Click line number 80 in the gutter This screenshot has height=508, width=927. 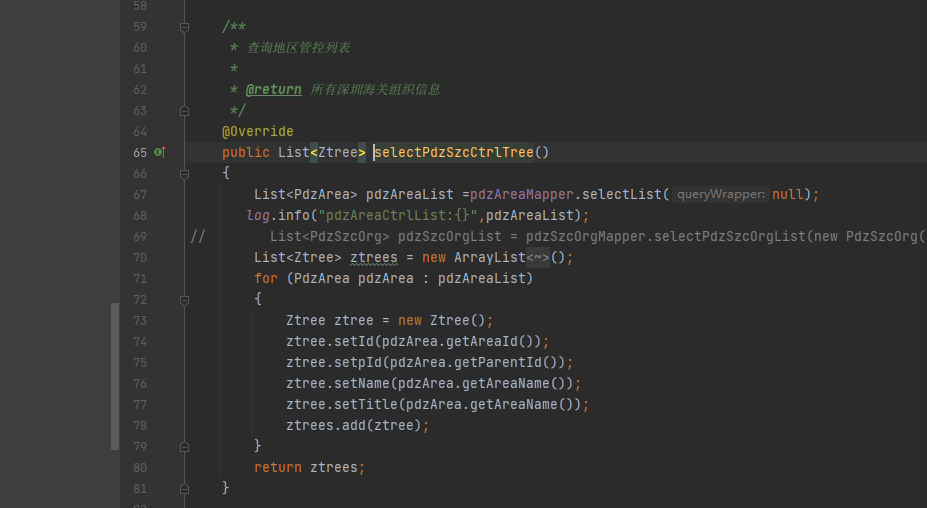(x=140, y=468)
